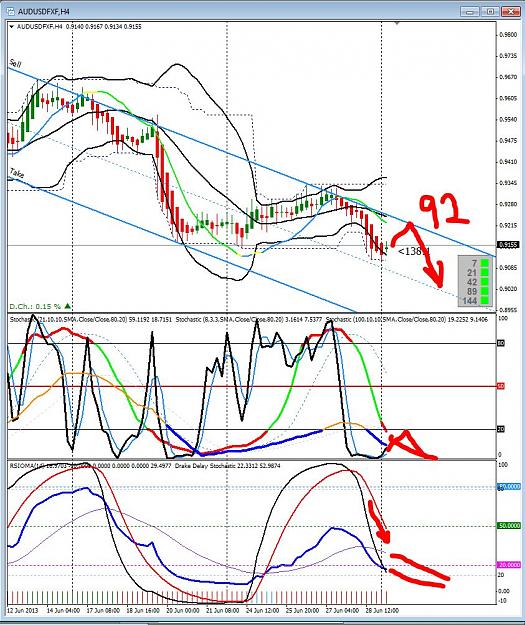
Task: Click the '17 Jun 08:00' time axis label
Action: pyautogui.click(x=103, y=610)
